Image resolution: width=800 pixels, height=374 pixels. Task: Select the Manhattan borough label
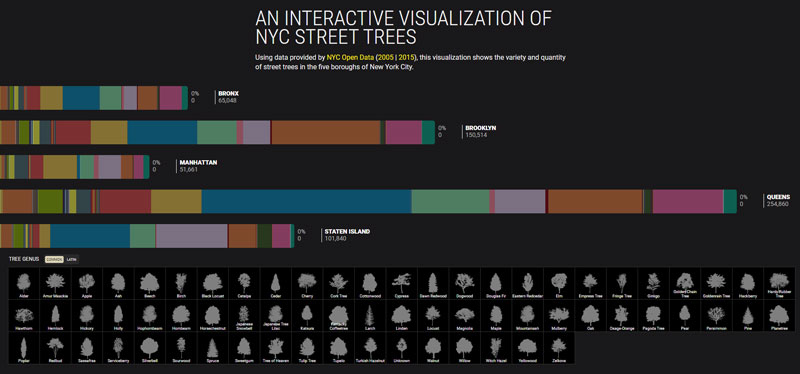[x=198, y=163]
